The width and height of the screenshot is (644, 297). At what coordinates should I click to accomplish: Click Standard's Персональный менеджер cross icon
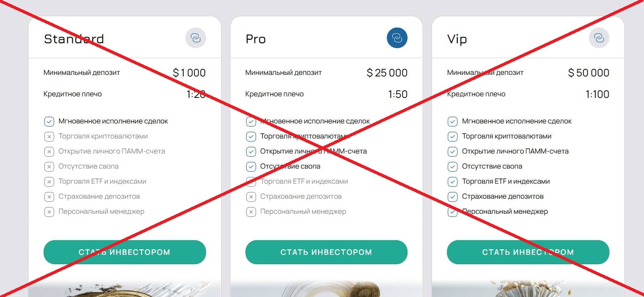tap(49, 212)
